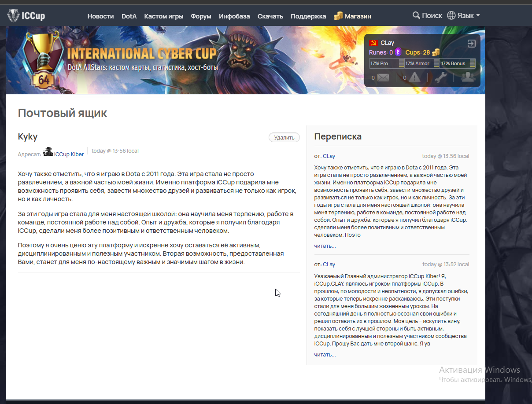Click the gold coins Cups icon

436,52
